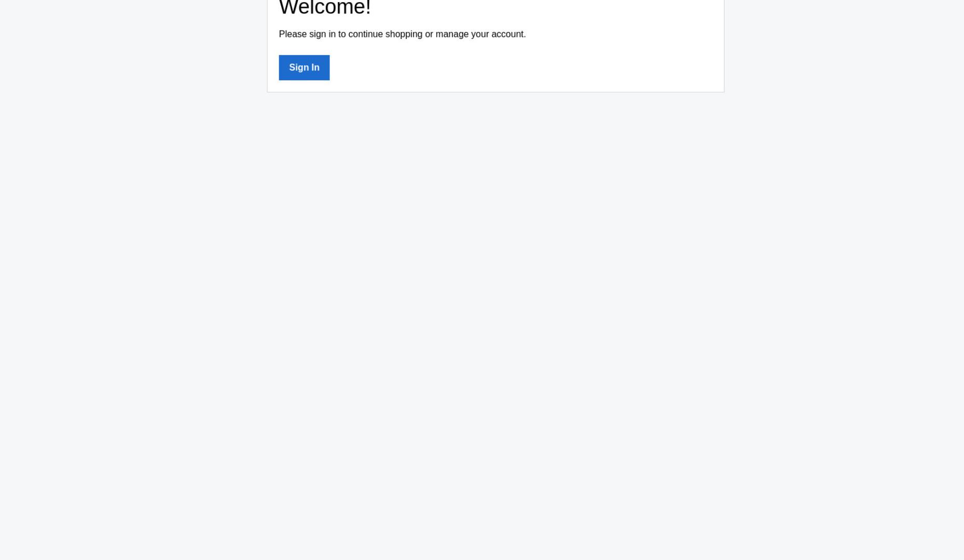Click the word 'your' before account

tap(480, 34)
